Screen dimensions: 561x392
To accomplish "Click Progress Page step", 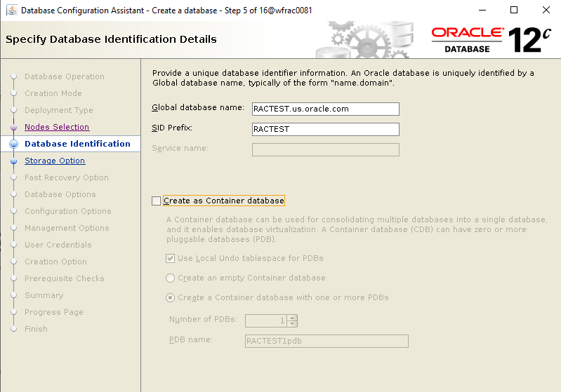I will click(53, 312).
